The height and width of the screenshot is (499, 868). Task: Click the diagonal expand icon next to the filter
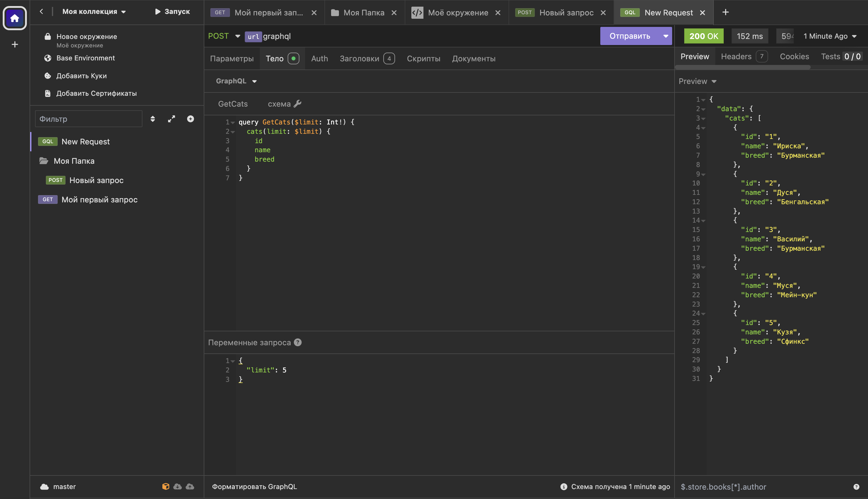[171, 119]
